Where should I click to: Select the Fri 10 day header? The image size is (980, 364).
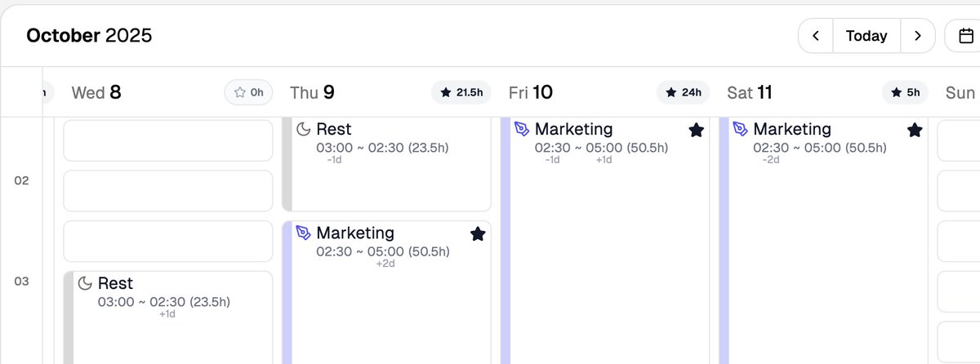531,92
